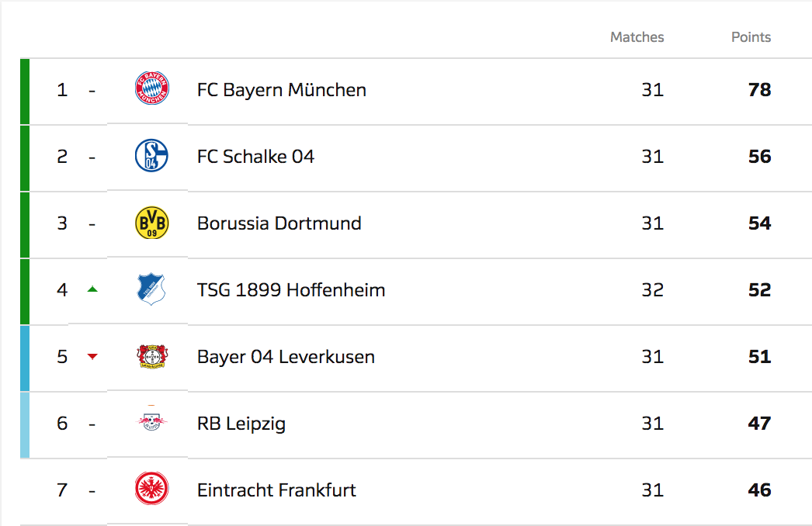The image size is (812, 526).
Task: Click the TSG 1899 Hoffenheim crest
Action: (x=151, y=289)
